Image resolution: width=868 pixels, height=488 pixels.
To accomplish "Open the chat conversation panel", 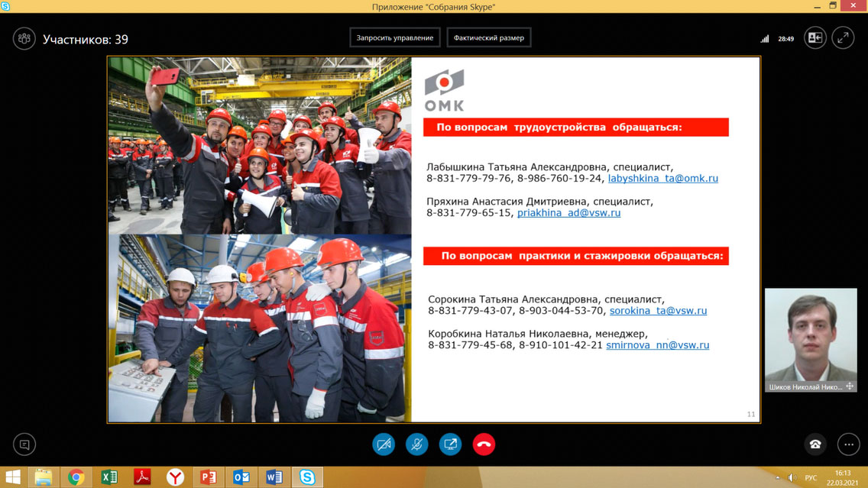I will click(x=24, y=444).
